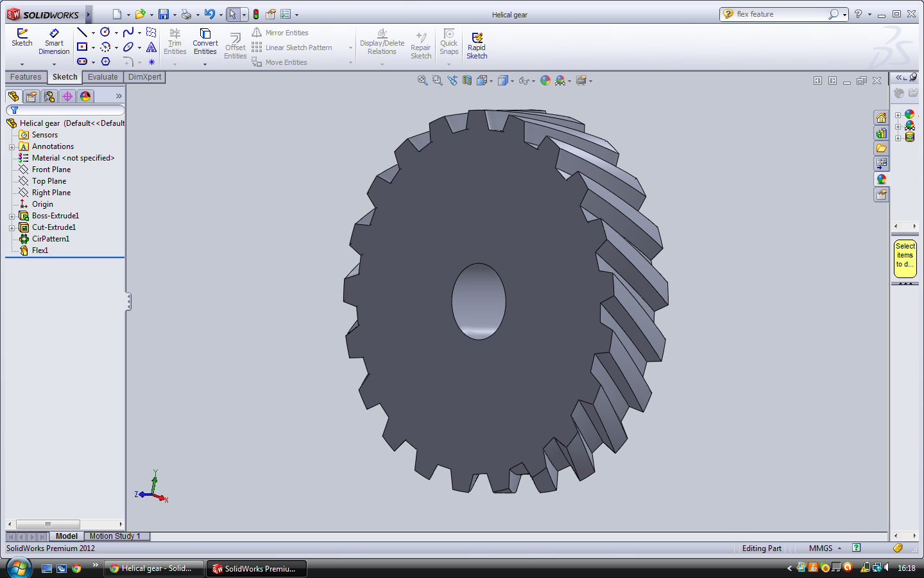Click the Edit Appearance color ball
This screenshot has height=578, width=924.
point(545,80)
